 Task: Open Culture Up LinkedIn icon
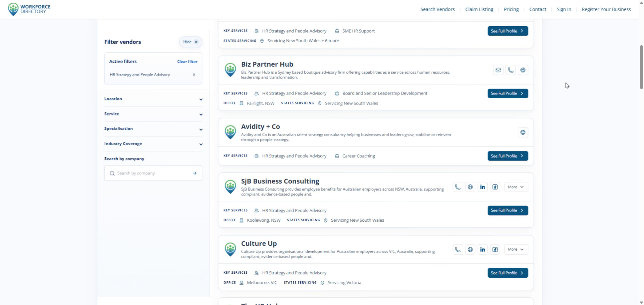[482, 250]
